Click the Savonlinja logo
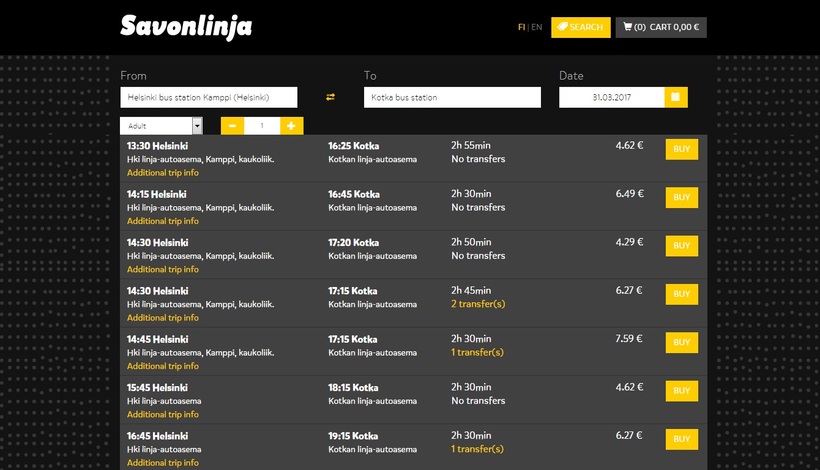The width and height of the screenshot is (820, 470). [185, 27]
